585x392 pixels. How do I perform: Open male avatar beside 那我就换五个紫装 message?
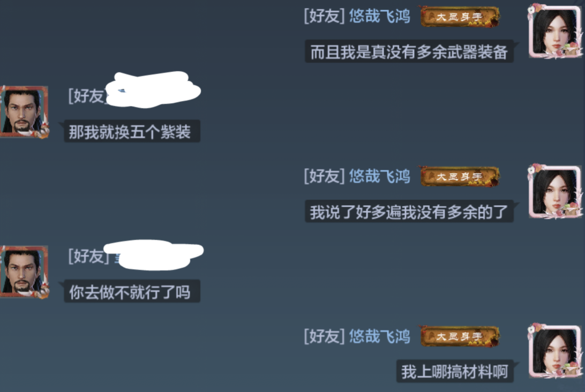coord(24,112)
